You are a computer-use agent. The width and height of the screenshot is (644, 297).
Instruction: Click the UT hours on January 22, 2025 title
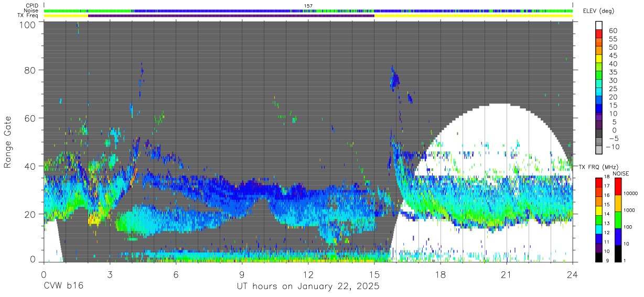tap(308, 287)
